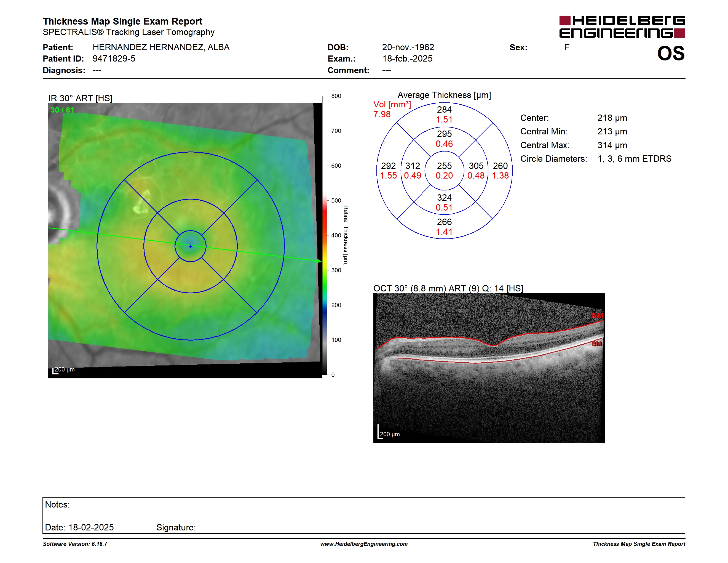Click the retina thickness color scale bar
This screenshot has width=728, height=563.
tap(325, 235)
